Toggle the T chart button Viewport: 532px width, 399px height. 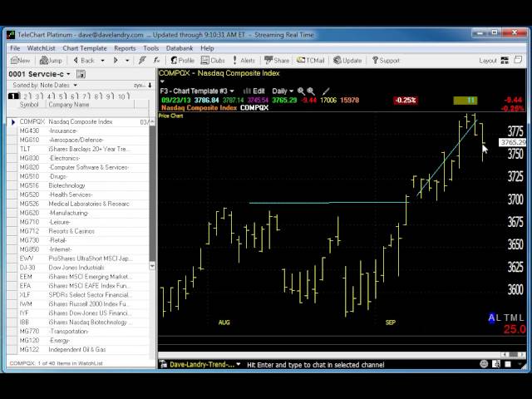[x=507, y=318]
